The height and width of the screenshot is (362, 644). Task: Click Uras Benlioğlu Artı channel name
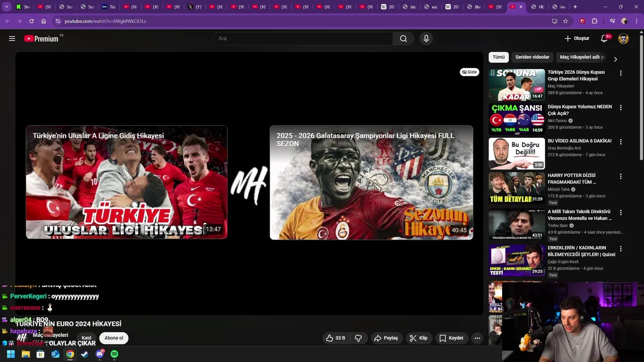(564, 148)
